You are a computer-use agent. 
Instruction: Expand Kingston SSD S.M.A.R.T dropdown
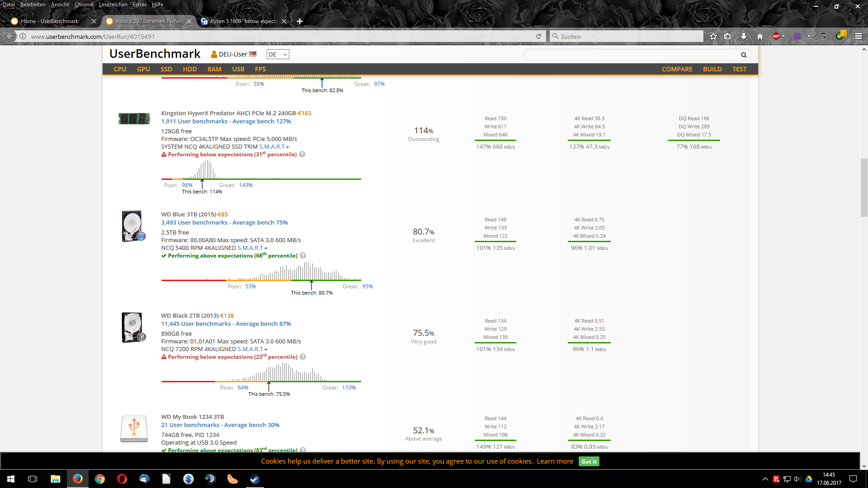[x=274, y=147]
